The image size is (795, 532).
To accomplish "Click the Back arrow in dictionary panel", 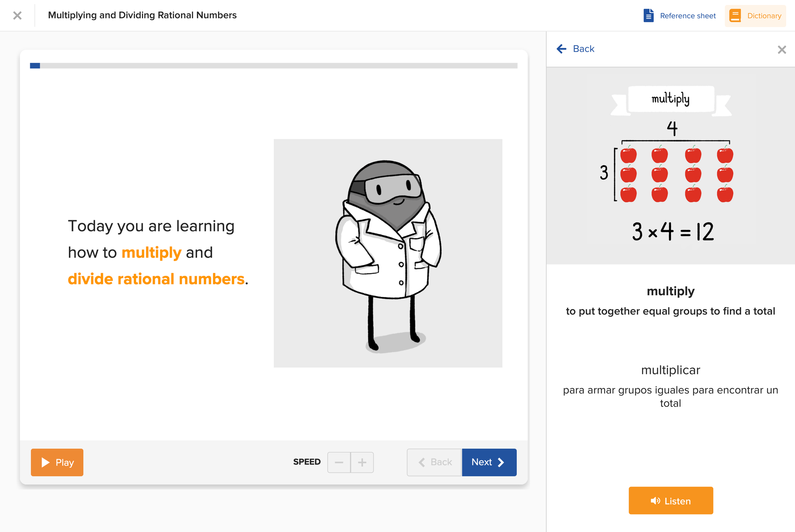I will click(561, 49).
